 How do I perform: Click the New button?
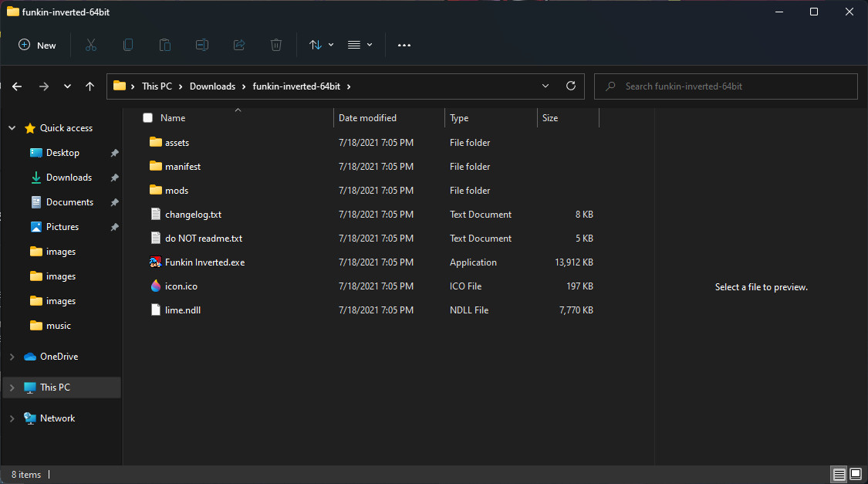[37, 45]
